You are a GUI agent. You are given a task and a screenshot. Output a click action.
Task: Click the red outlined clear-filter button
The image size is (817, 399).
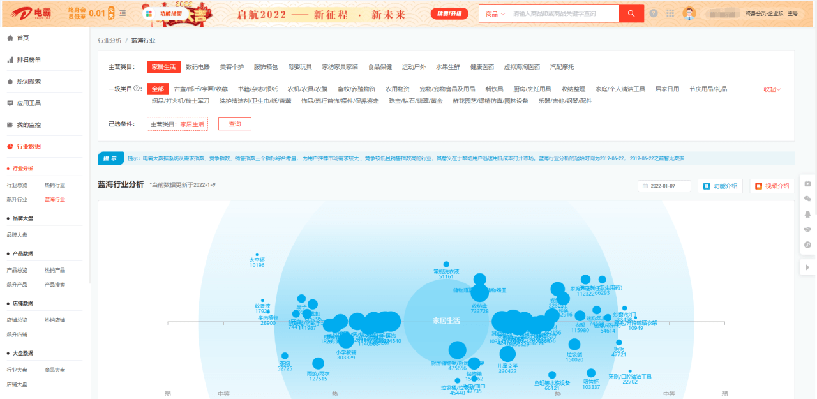[234, 124]
